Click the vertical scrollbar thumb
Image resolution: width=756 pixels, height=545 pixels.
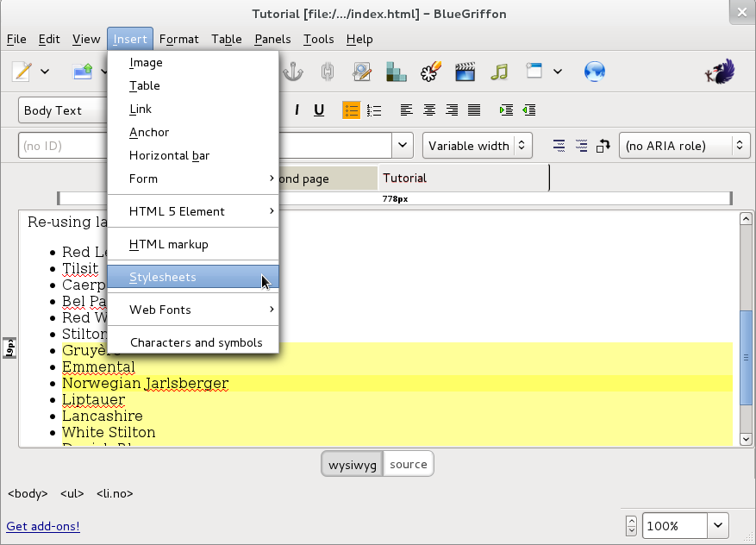click(747, 356)
